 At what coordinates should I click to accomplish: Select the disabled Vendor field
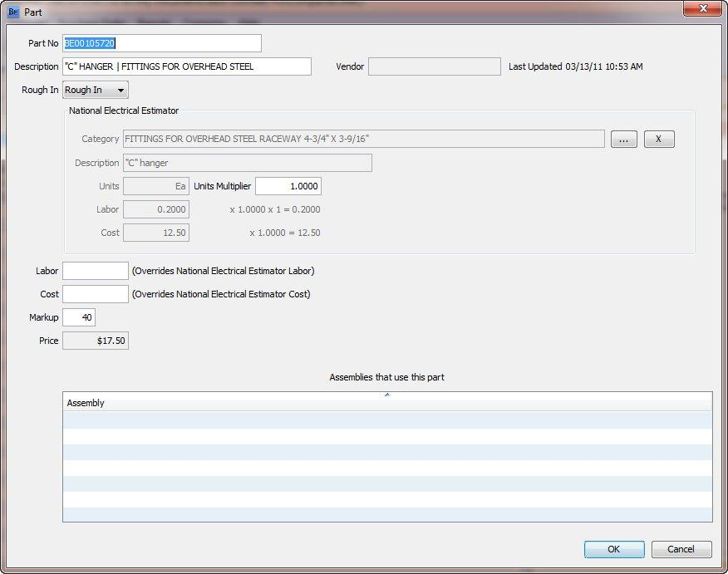434,66
